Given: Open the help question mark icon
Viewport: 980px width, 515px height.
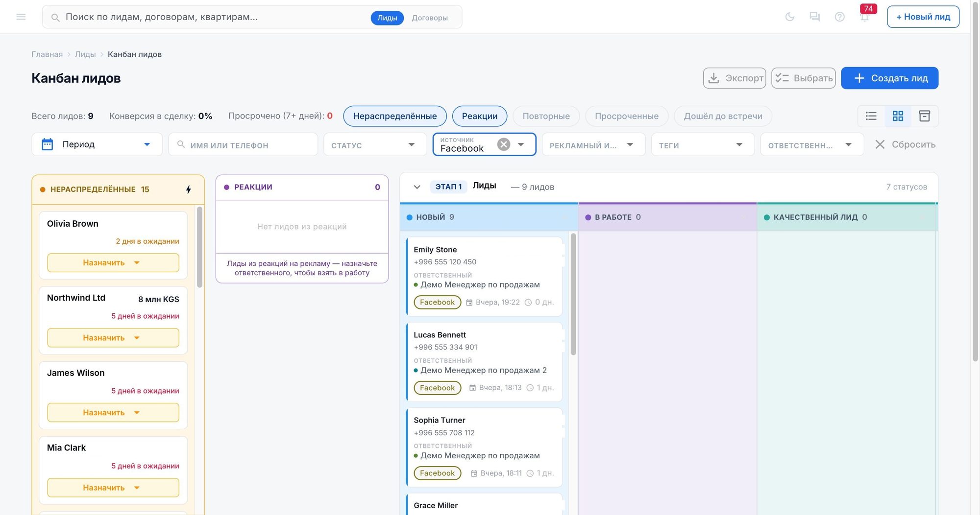Looking at the screenshot, I should pyautogui.click(x=840, y=17).
